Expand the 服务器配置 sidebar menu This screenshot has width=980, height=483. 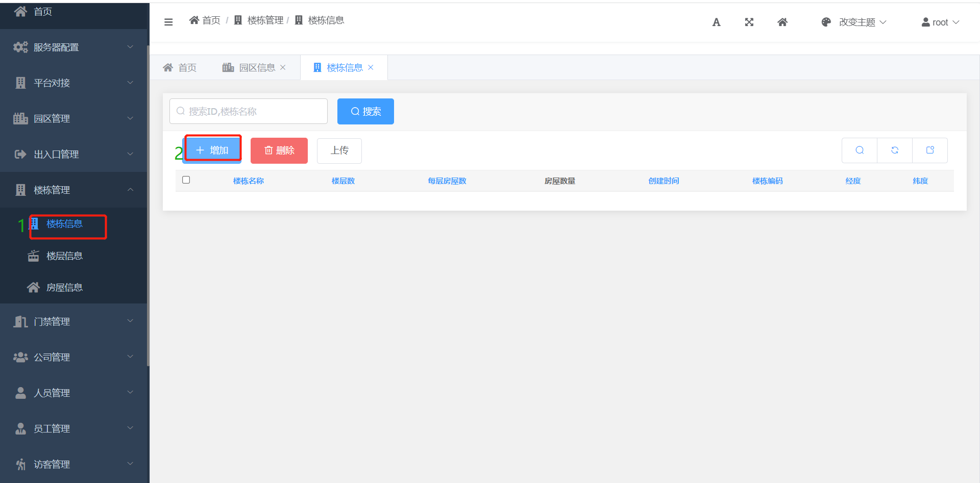pos(74,47)
